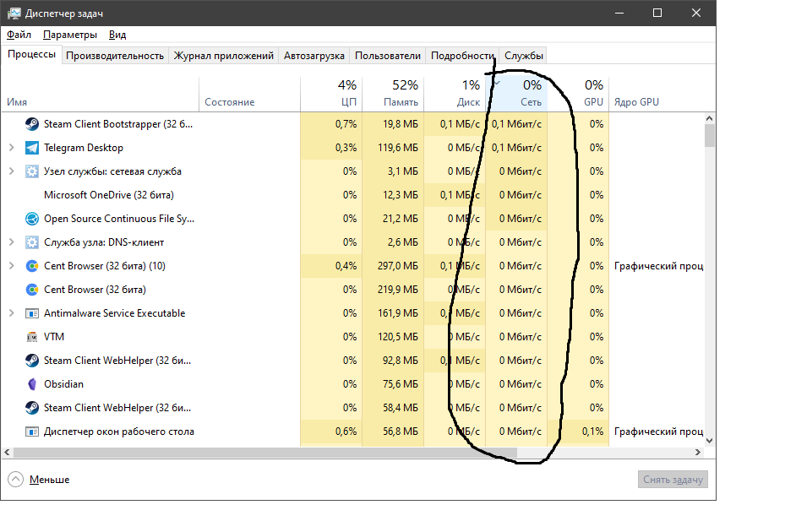Click the Диспетчер окон рабочего стола icon

pyautogui.click(x=32, y=432)
